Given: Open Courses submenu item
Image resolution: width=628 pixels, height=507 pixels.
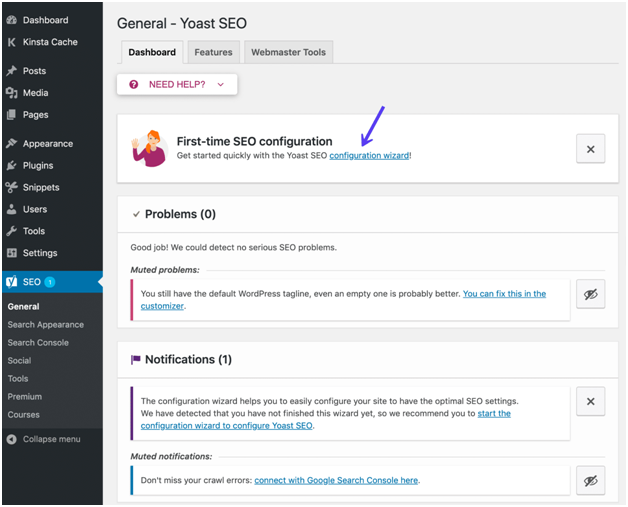Looking at the screenshot, I should coord(24,415).
